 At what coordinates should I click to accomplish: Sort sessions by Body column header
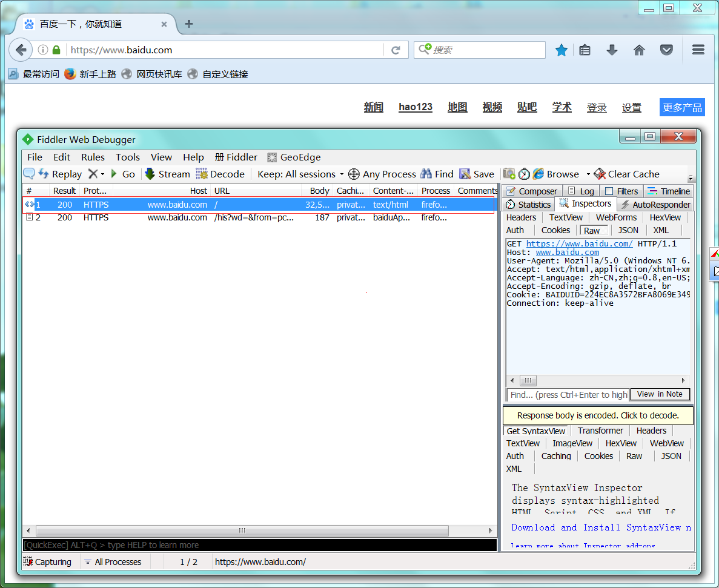(x=317, y=191)
